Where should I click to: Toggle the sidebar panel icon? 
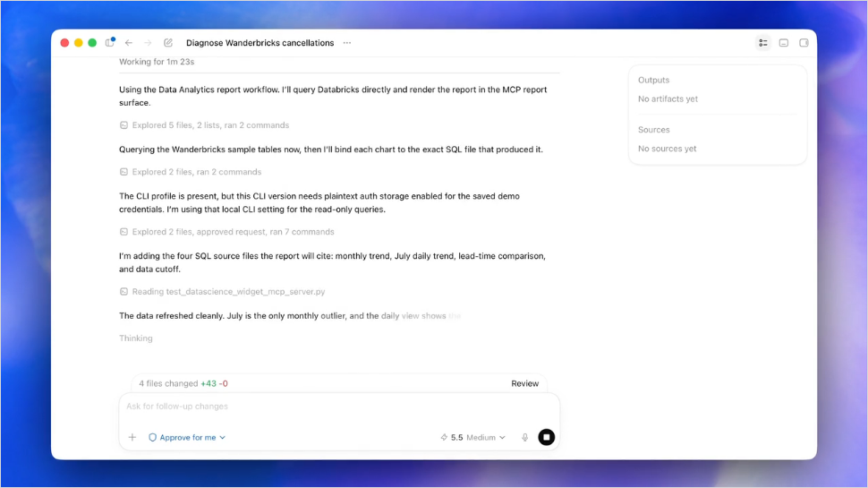point(109,43)
